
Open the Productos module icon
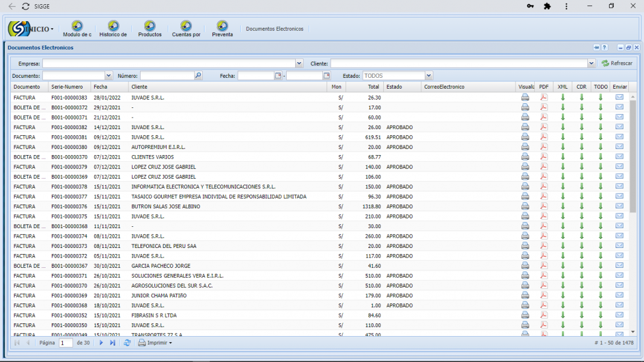click(x=150, y=26)
